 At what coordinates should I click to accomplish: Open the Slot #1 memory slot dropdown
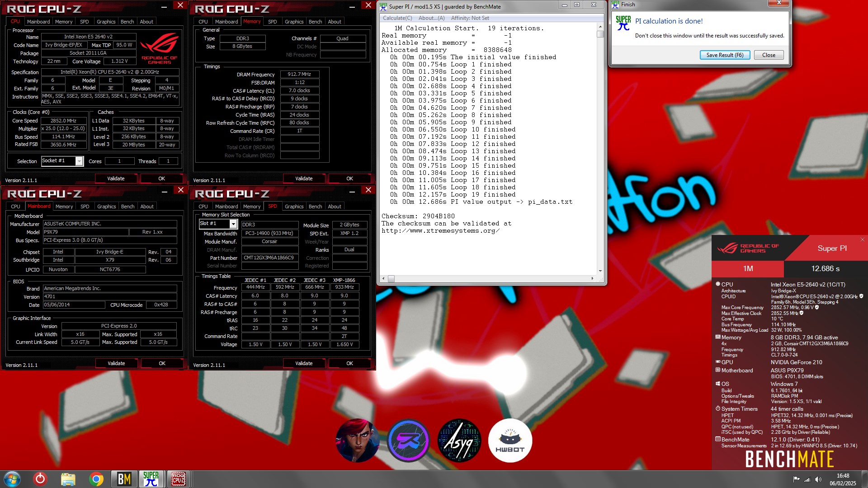(x=233, y=224)
